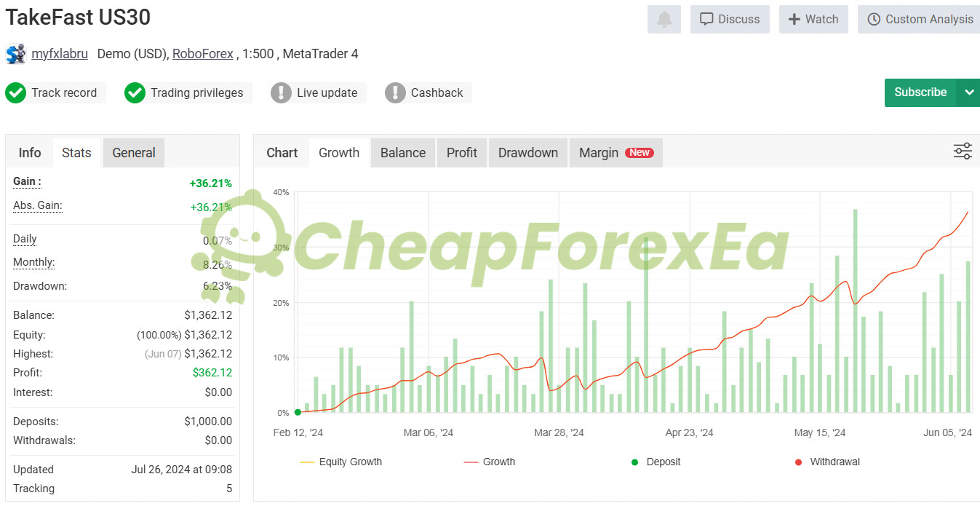
Task: Toggle the Withdrawal legend marker
Action: pos(827,462)
